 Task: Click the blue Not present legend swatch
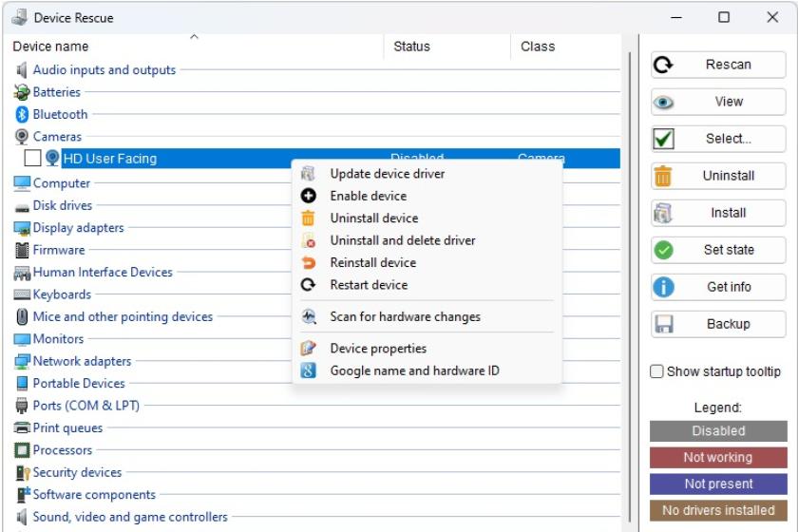[718, 484]
